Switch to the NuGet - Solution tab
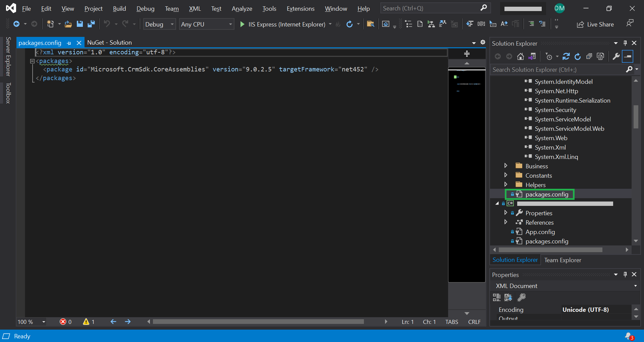The height and width of the screenshot is (342, 644). (x=109, y=43)
